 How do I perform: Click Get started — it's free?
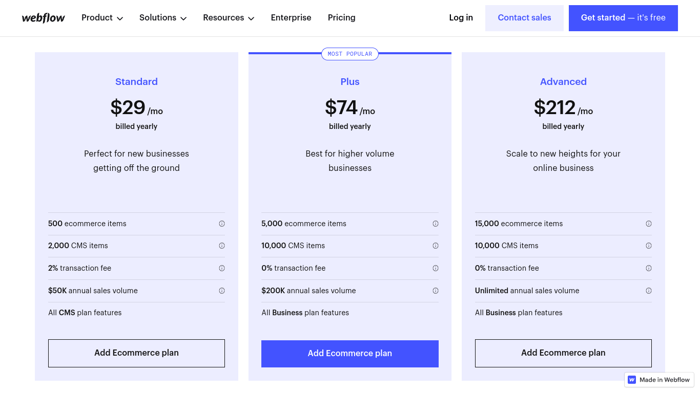click(x=623, y=18)
